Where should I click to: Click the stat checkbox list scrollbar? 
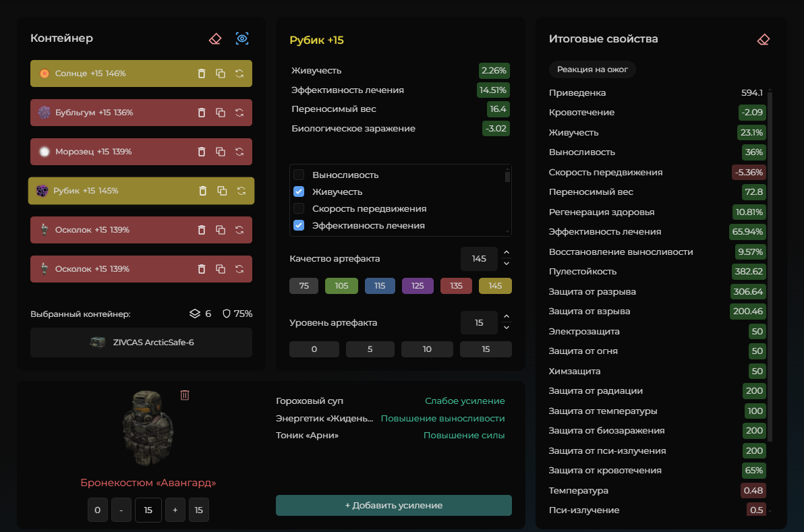508,176
